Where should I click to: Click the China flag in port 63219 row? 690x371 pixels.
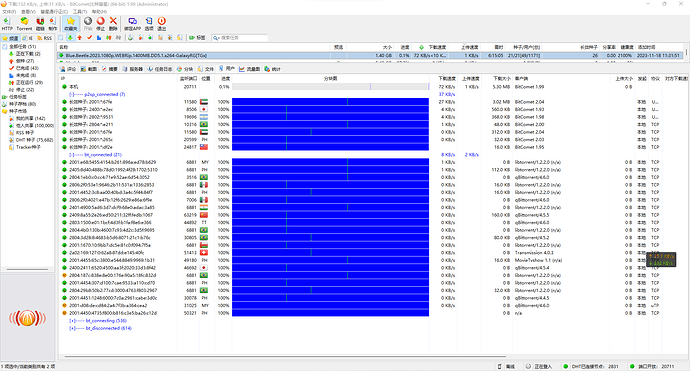point(204,215)
